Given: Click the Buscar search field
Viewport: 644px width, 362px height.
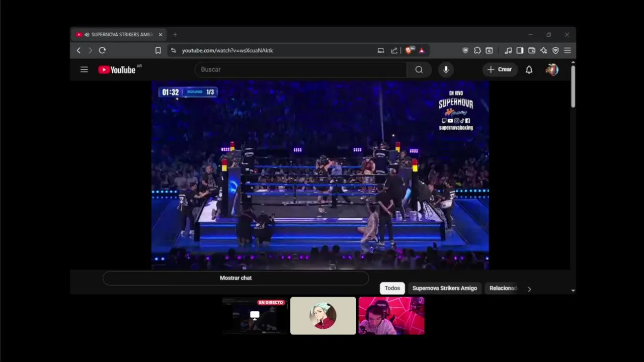Looking at the screenshot, I should [300, 69].
